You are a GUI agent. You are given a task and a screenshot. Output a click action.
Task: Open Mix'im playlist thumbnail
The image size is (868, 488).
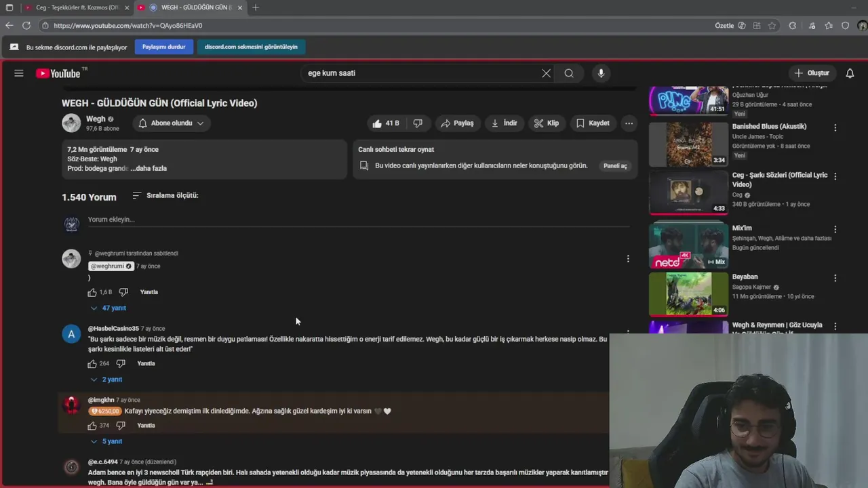pos(689,245)
